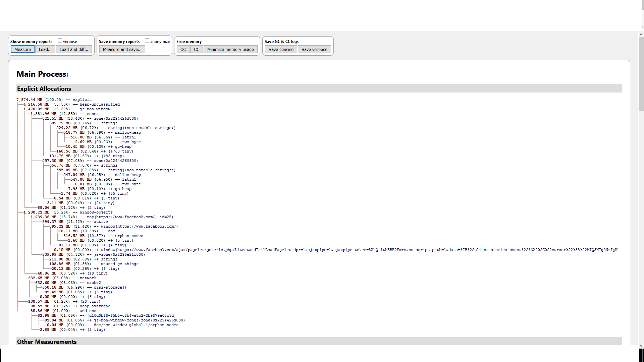Collapse the js-non-window tree entry
Image resolution: width=644 pixels, height=362 pixels.
(95, 109)
